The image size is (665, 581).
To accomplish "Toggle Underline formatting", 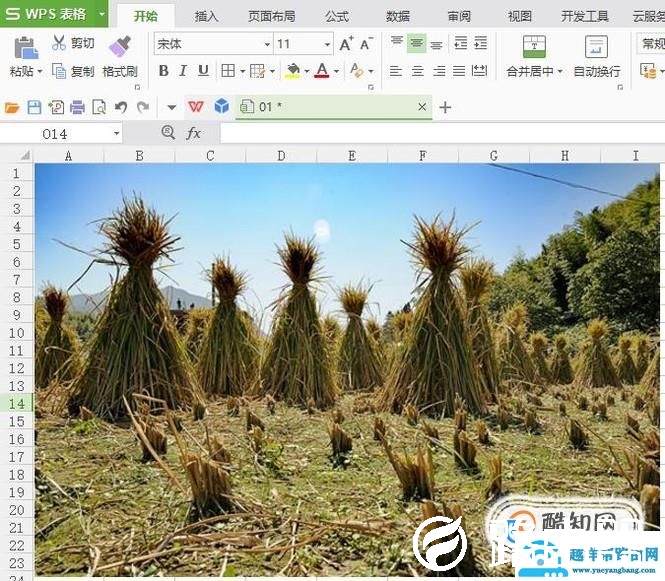I will tap(204, 71).
